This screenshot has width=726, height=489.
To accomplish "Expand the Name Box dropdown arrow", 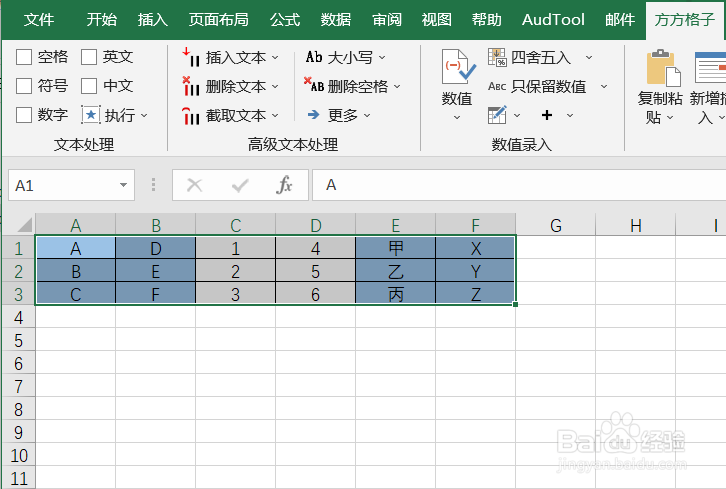I will [x=124, y=185].
